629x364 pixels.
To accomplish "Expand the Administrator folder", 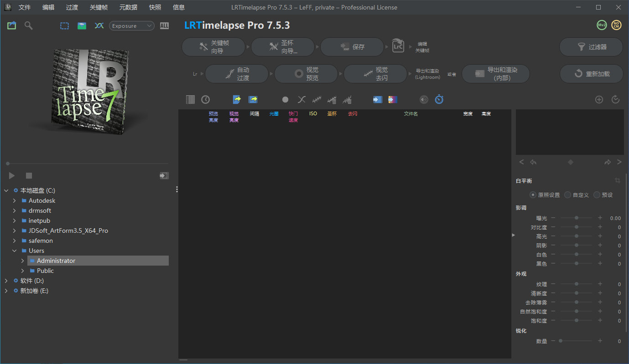I will [22, 261].
